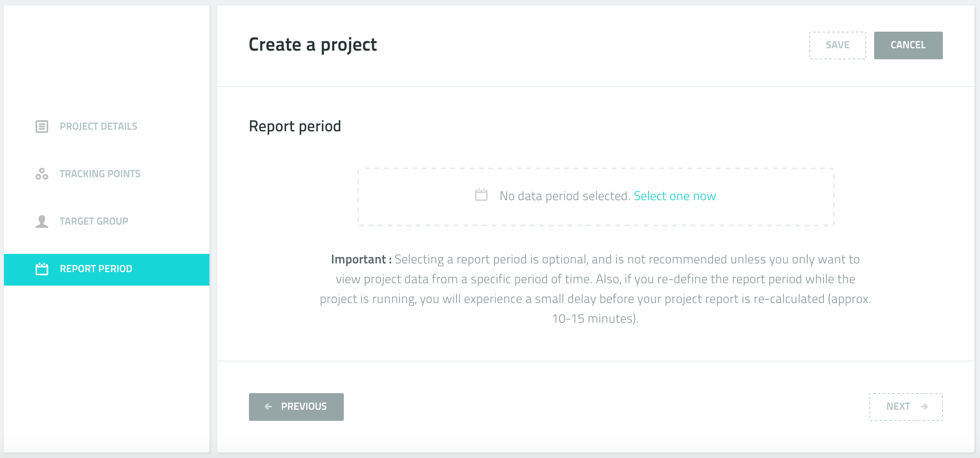Image resolution: width=980 pixels, height=458 pixels.
Task: Select the Report Period step
Action: [107, 269]
